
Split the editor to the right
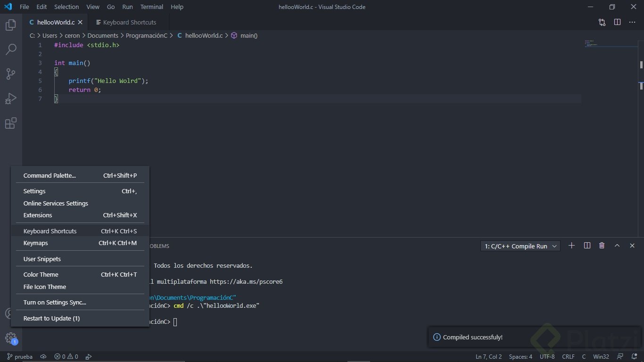pos(617,22)
